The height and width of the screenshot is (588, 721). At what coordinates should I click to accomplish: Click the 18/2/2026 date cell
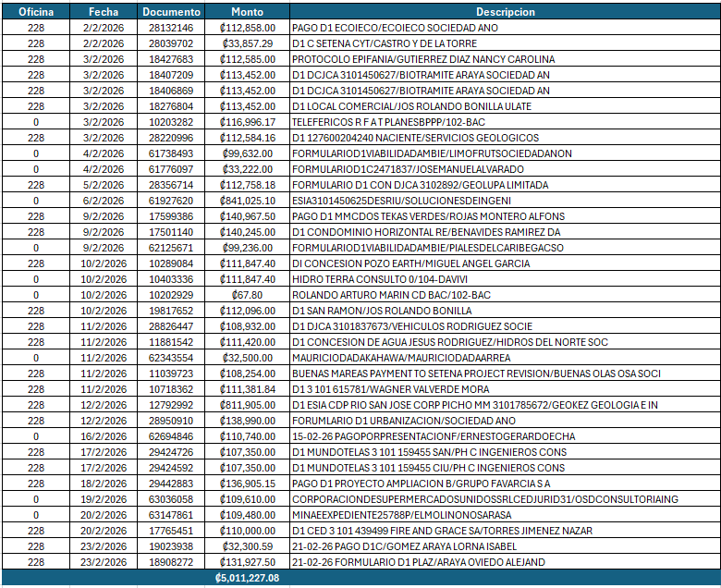(x=103, y=484)
